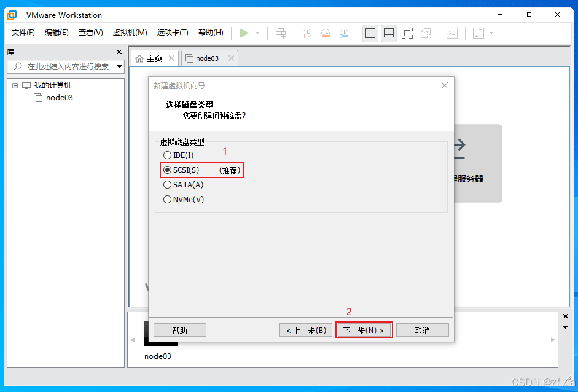The height and width of the screenshot is (392, 578).
Task: Open the snapshot manager toolbar icon
Action: 344,33
